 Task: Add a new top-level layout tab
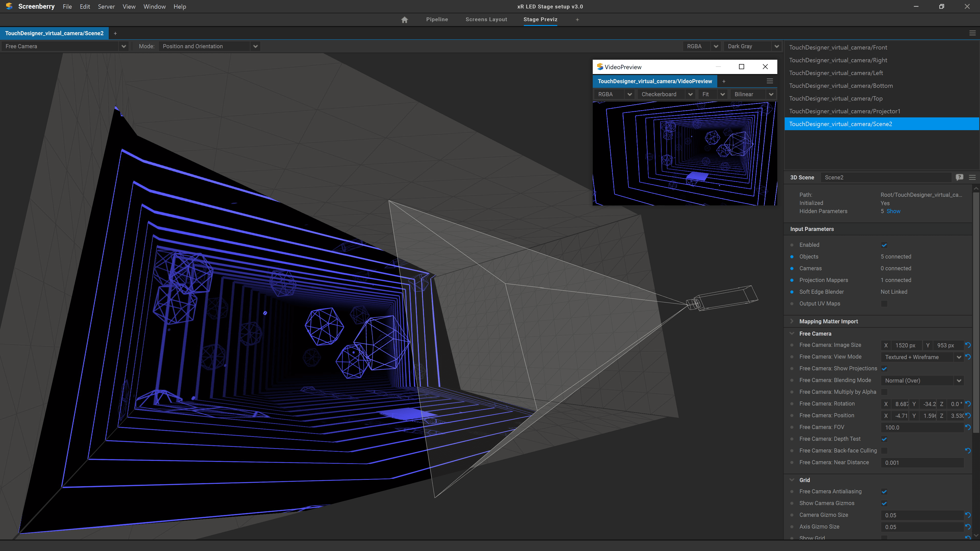click(x=577, y=19)
